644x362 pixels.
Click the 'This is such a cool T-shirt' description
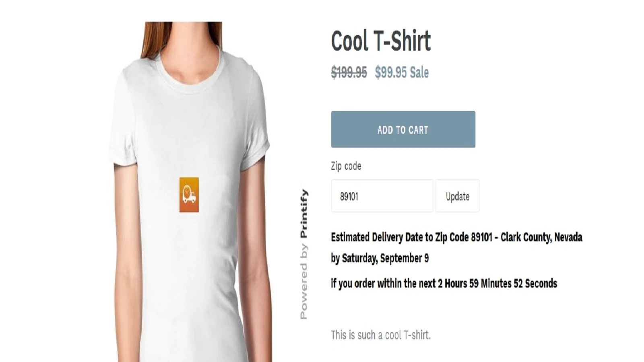click(x=381, y=335)
